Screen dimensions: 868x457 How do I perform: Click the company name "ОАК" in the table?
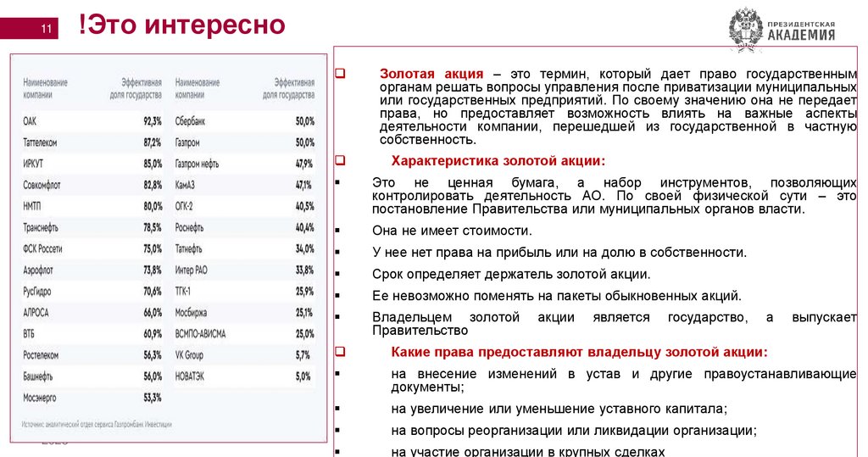[x=30, y=121]
